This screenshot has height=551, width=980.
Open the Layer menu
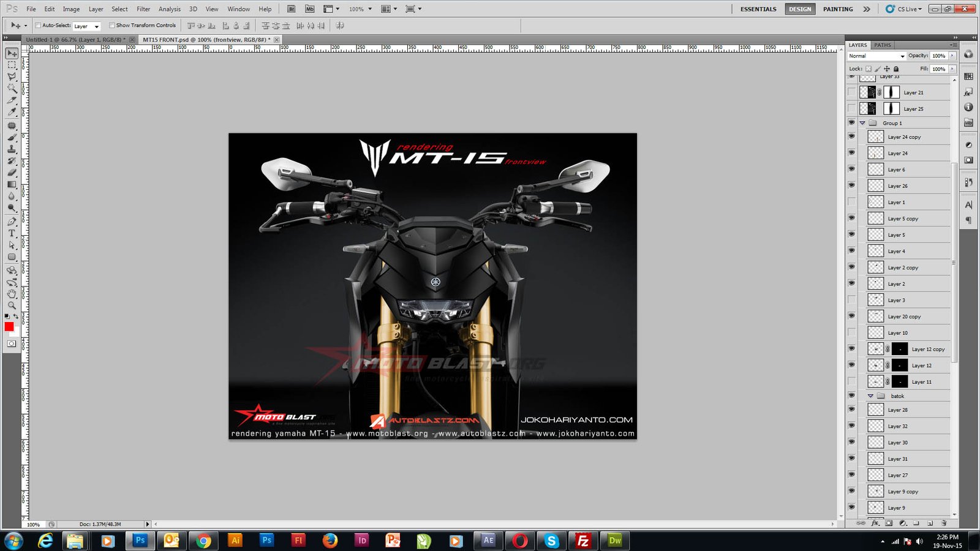[x=96, y=9]
